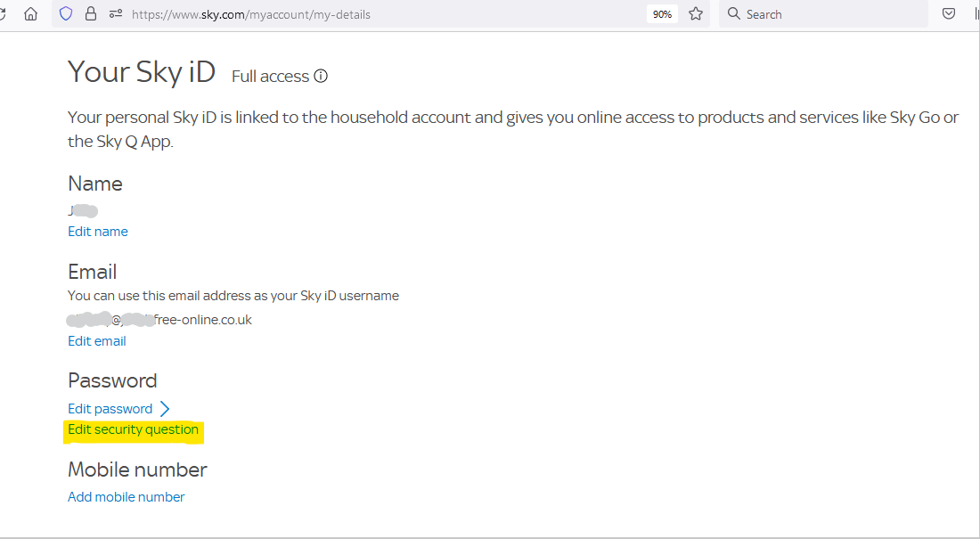The height and width of the screenshot is (539, 980).
Task: Open the site permissions icon in address bar
Action: (115, 14)
